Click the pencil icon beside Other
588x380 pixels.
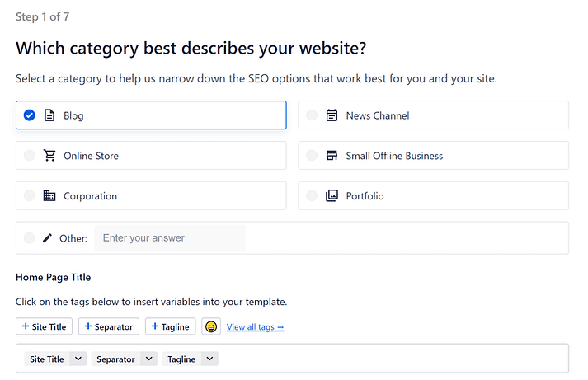pyautogui.click(x=47, y=238)
